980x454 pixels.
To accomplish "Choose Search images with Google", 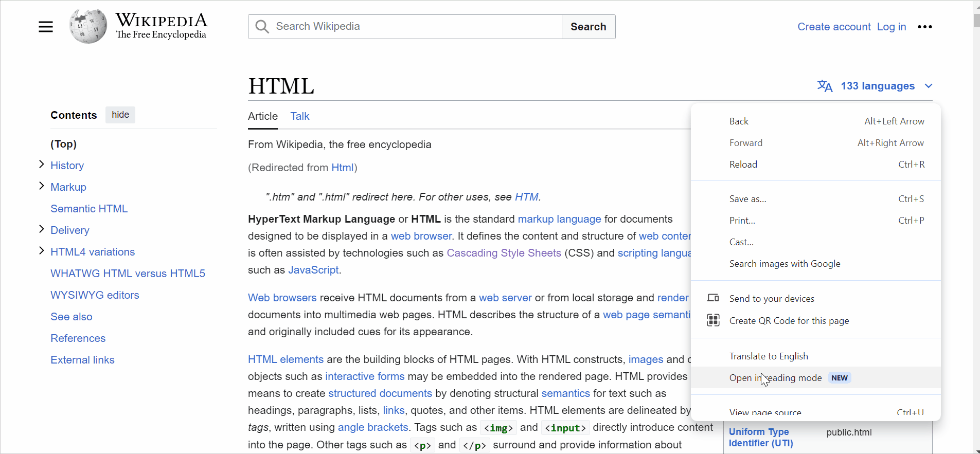I will 816,264.
